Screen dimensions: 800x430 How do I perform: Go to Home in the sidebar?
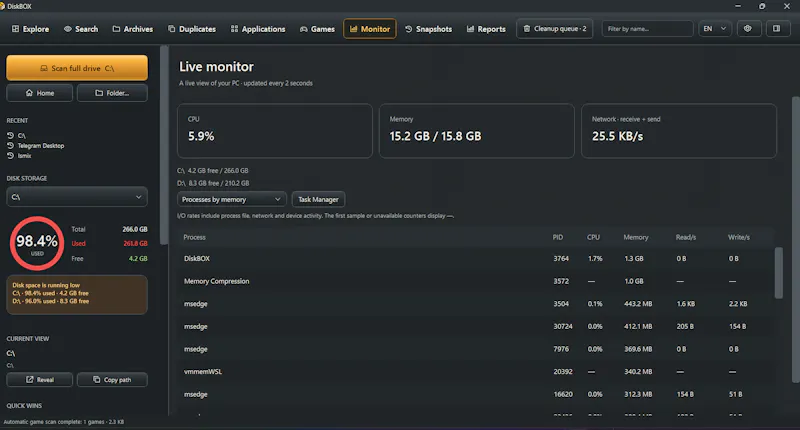pos(40,93)
